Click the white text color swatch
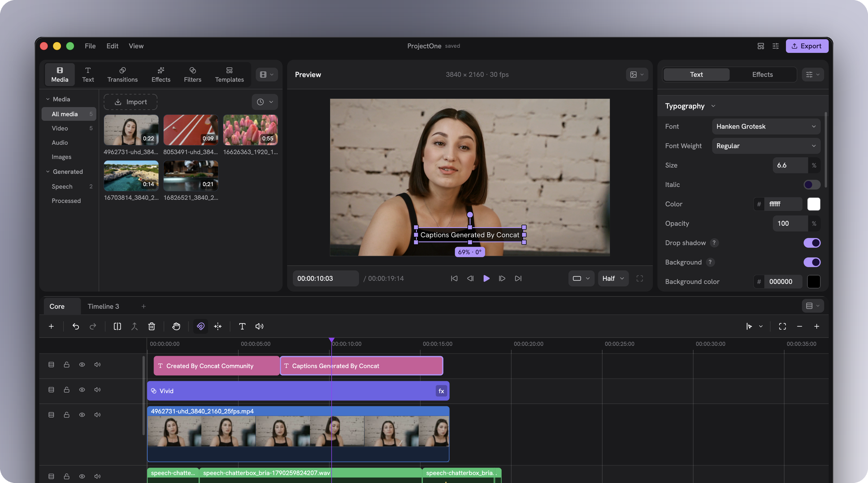This screenshot has width=868, height=483. [813, 204]
